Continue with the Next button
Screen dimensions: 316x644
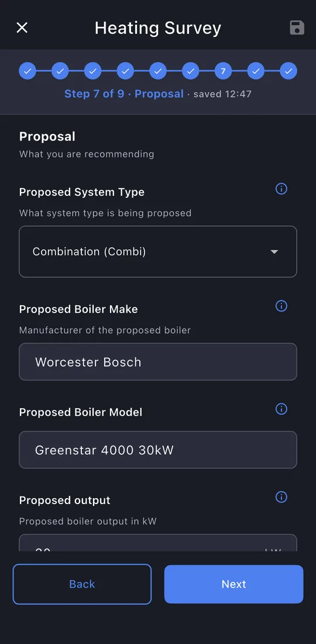click(234, 584)
